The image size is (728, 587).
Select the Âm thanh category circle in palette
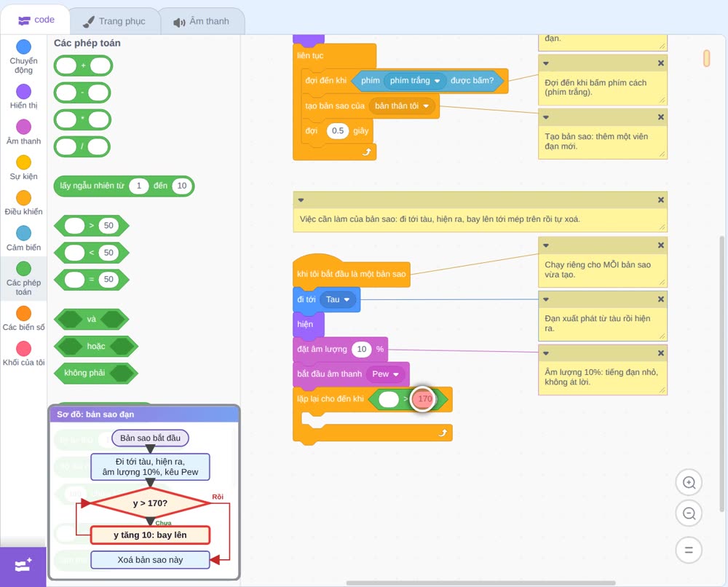[x=24, y=127]
